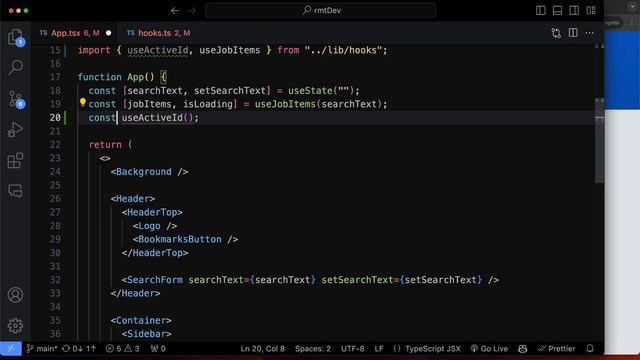This screenshot has width=640, height=360.
Task: Click the import path "../lib/hooks"
Action: click(x=343, y=50)
